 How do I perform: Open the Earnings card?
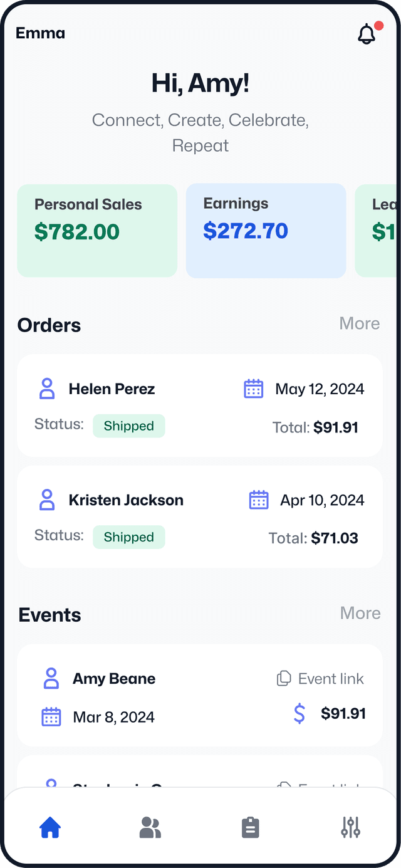click(x=266, y=230)
